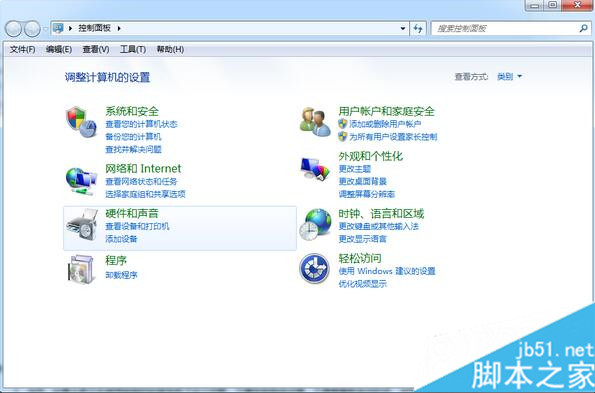Viewport: 595px width, 393px height.
Task: Click the 卸载程序 link
Action: pyautogui.click(x=121, y=275)
